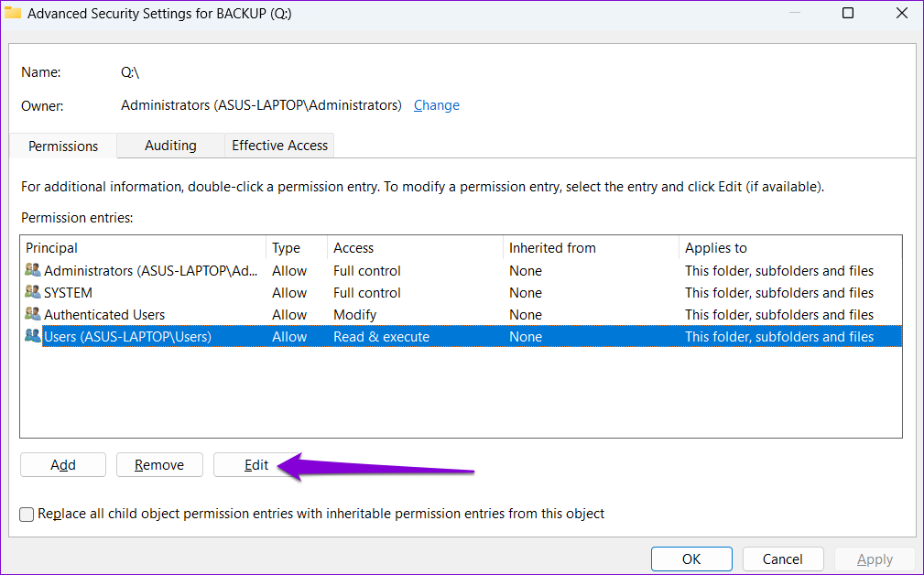Screen dimensions: 924x575
Task: Click the owner name Administrators (ASUS-LAPTOP\Administrators)
Action: (261, 105)
